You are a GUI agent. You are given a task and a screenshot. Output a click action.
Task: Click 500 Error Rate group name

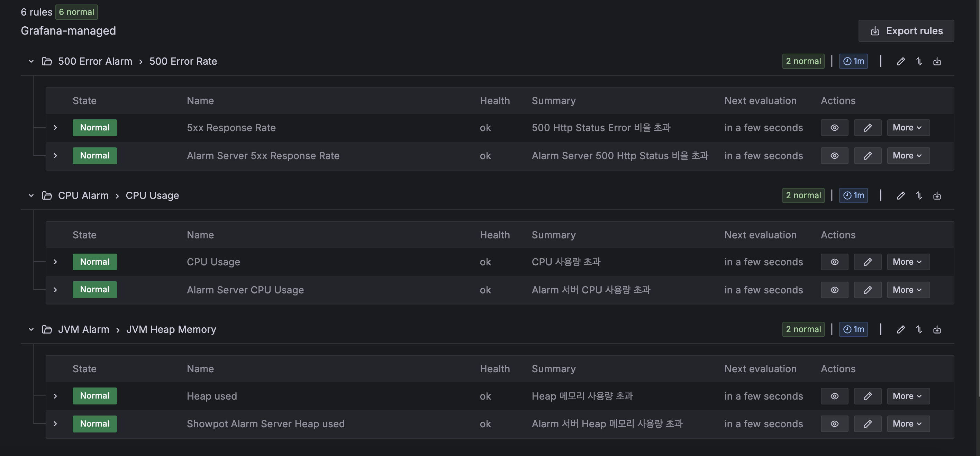point(183,61)
